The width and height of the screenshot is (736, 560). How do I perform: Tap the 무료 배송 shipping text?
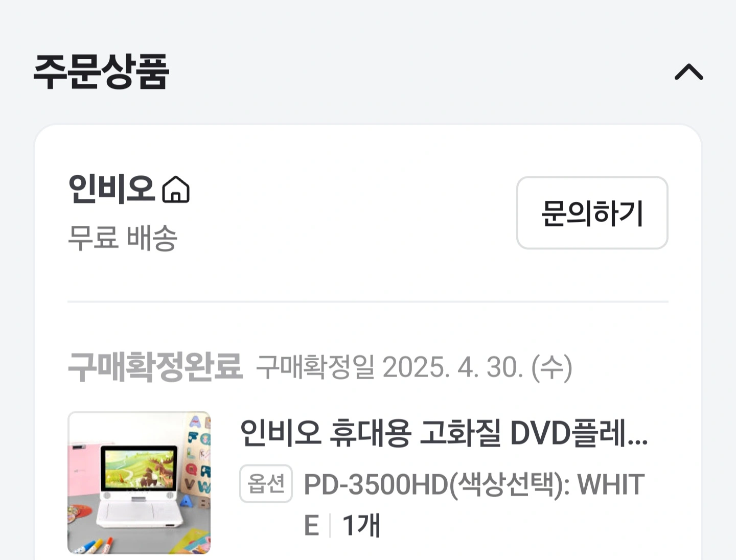tap(123, 238)
